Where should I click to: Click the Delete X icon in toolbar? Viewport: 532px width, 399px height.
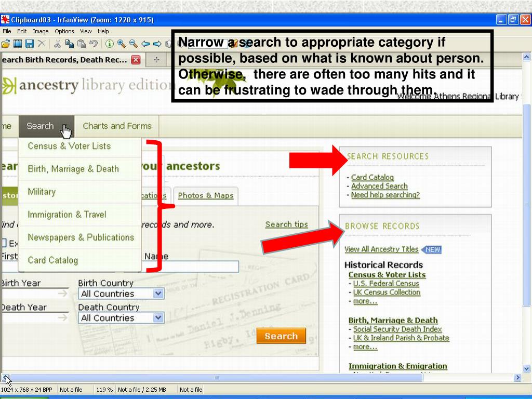(x=42, y=44)
